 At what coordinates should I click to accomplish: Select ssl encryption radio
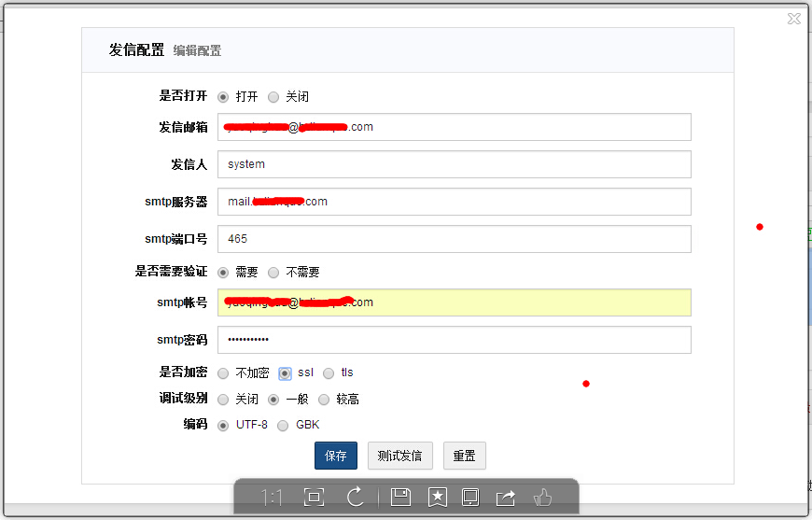pos(285,373)
